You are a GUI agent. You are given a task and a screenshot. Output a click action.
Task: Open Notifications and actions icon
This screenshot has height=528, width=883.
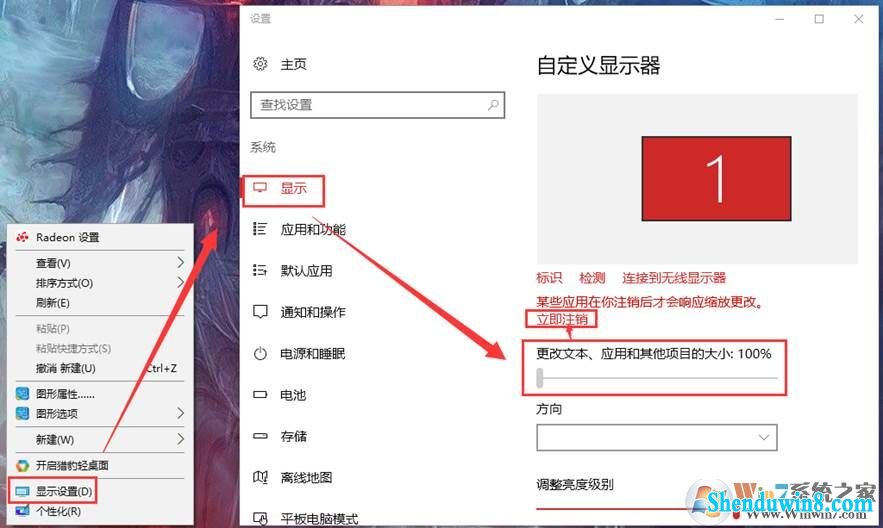coord(260,312)
